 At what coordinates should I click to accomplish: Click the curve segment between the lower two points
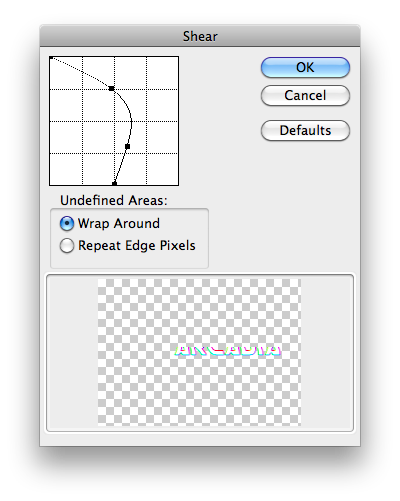click(x=121, y=166)
